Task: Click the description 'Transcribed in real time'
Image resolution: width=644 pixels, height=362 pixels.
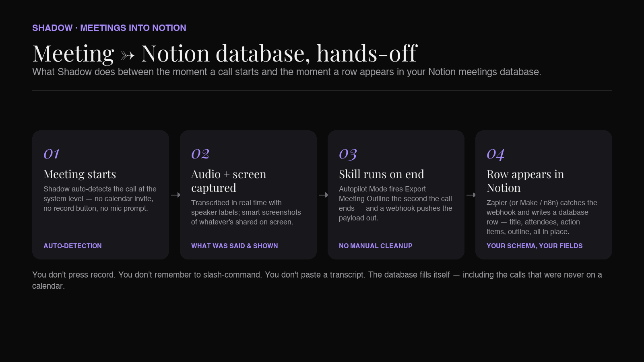Action: pyautogui.click(x=246, y=212)
